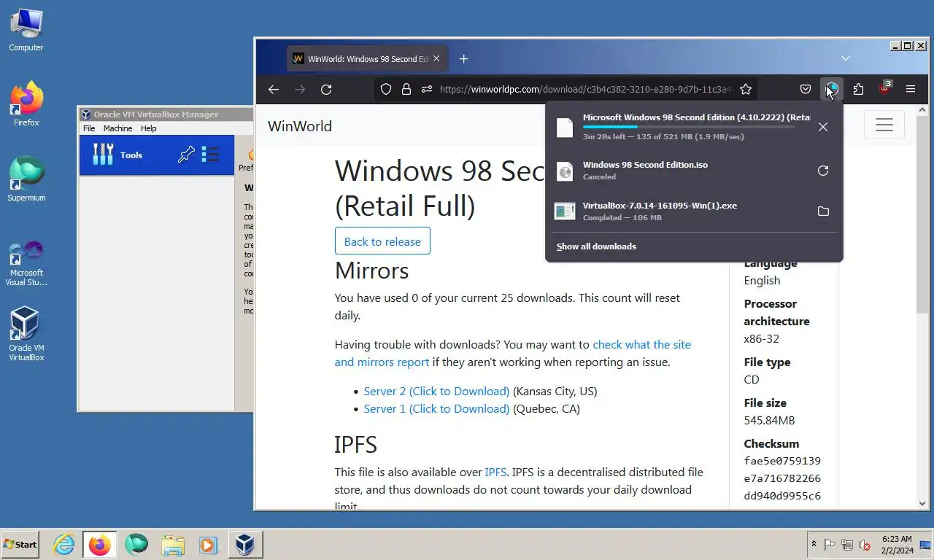
Task: Download from Server 1 Quebec link
Action: pos(436,408)
